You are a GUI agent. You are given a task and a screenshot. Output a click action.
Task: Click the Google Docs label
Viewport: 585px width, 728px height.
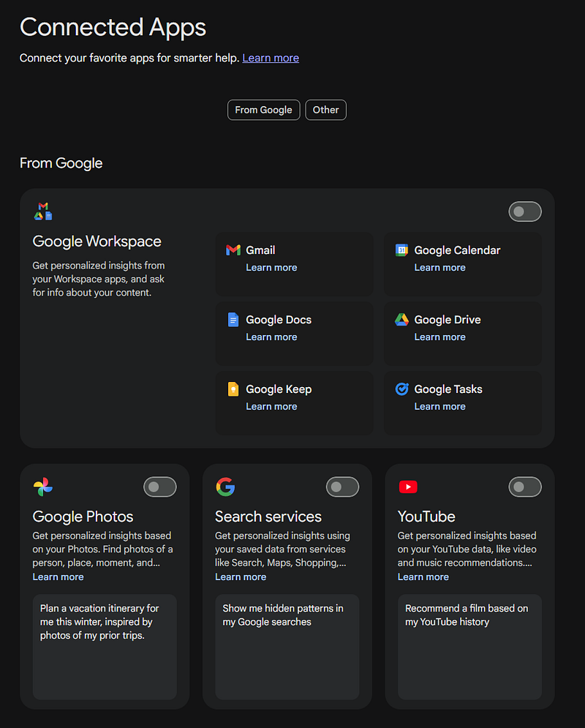(x=279, y=320)
